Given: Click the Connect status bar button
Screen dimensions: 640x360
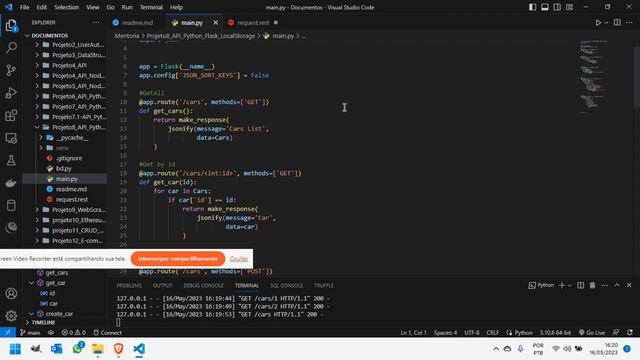Looking at the screenshot, I should point(107,332).
